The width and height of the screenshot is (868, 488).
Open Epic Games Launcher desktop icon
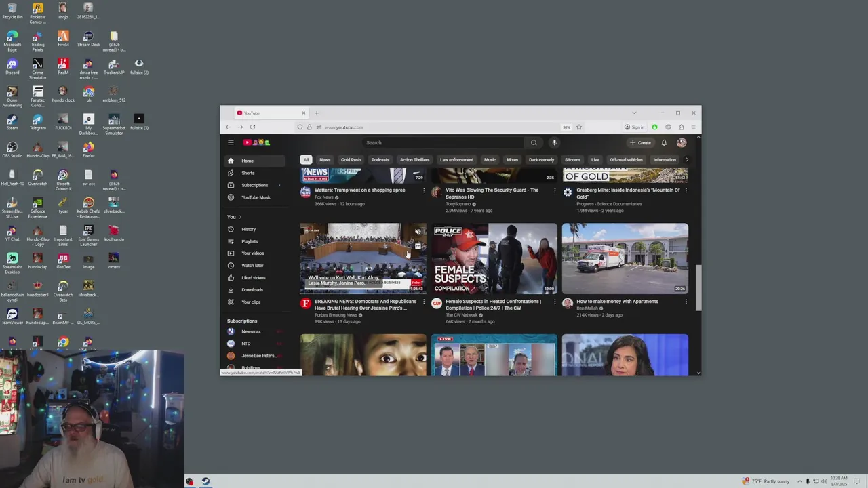point(88,235)
